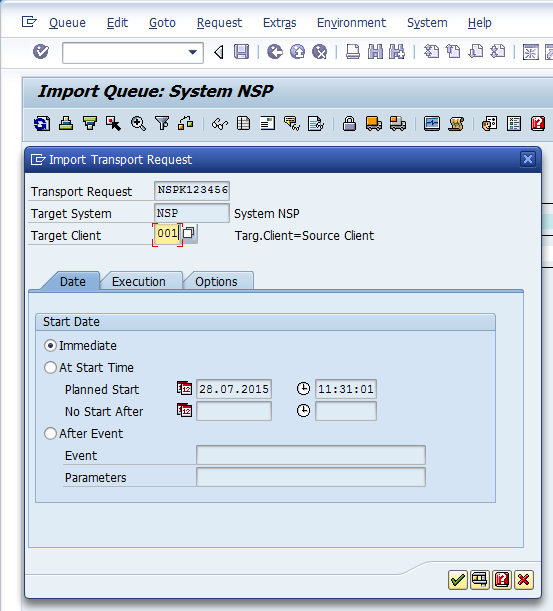
Task: Click the padlock icon in the queue toolbar
Action: click(349, 124)
